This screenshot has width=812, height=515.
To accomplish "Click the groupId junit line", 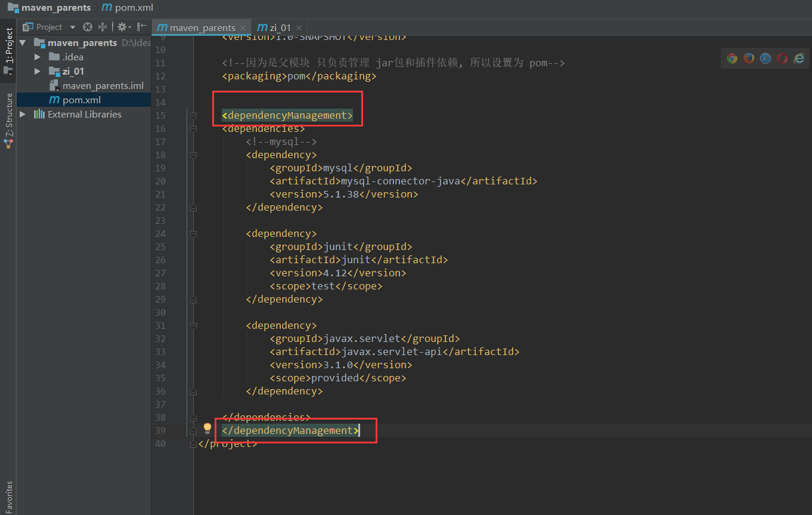I will pos(341,247).
